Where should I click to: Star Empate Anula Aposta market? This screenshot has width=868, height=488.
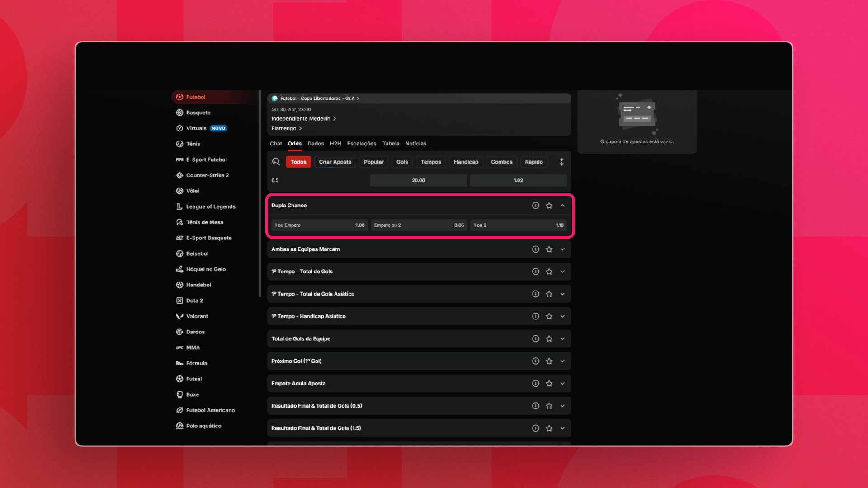549,384
